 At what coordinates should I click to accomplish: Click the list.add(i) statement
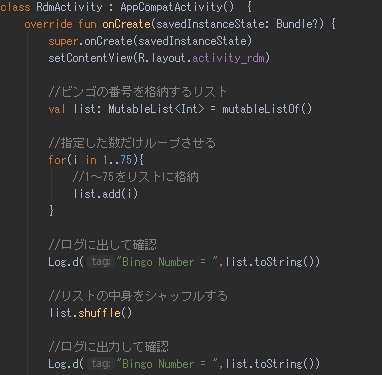(x=106, y=194)
